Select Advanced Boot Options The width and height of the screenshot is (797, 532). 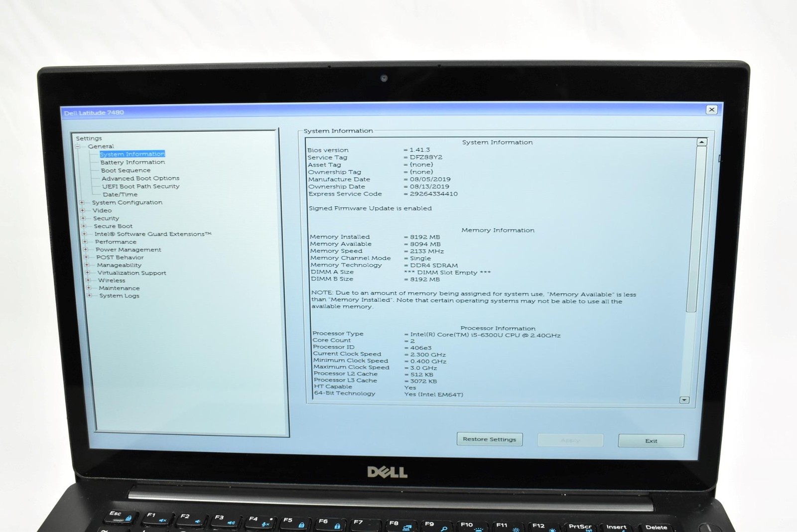(x=140, y=178)
